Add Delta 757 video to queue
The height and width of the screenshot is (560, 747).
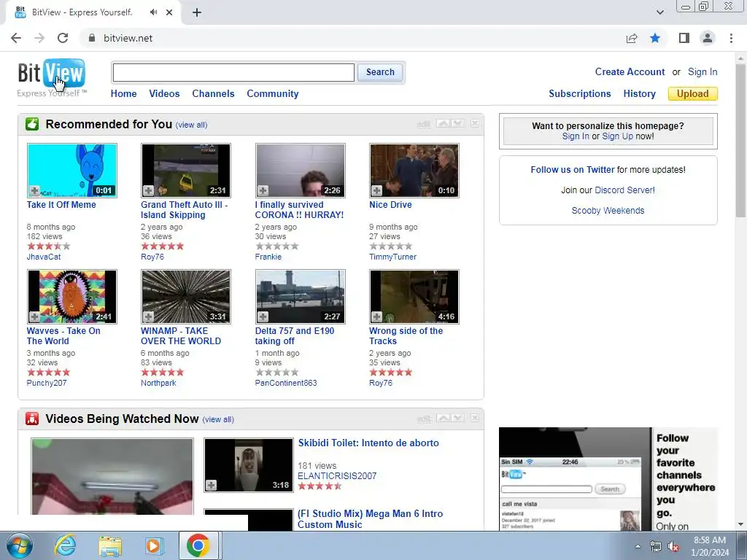coord(263,316)
